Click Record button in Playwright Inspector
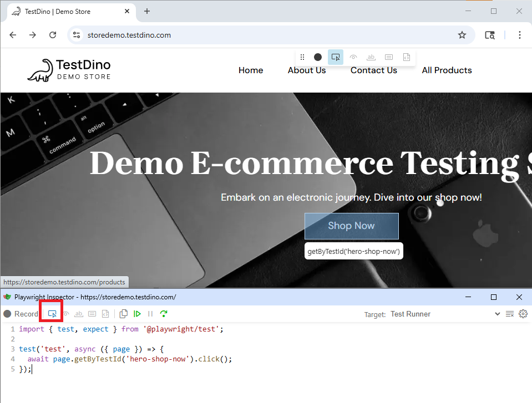 21,314
